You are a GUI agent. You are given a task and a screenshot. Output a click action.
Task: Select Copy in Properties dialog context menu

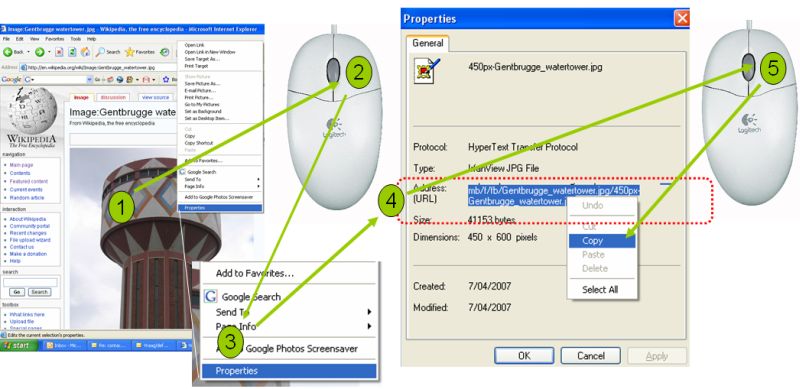602,240
